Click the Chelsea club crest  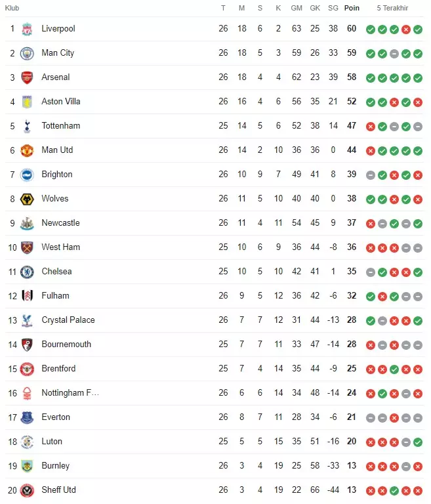[x=27, y=272]
